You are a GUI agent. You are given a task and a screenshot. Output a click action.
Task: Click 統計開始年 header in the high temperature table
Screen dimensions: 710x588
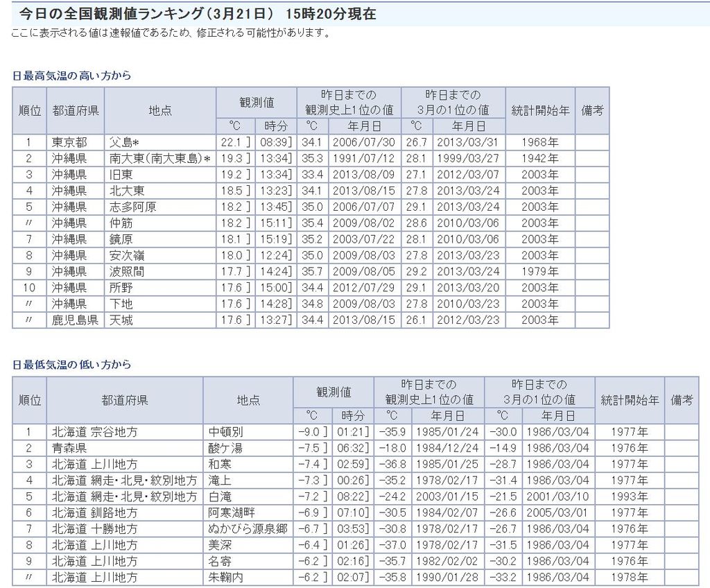(539, 110)
